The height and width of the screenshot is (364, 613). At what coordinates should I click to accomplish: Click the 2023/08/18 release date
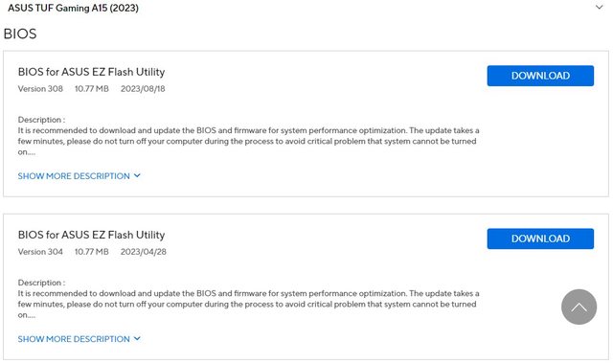[143, 89]
